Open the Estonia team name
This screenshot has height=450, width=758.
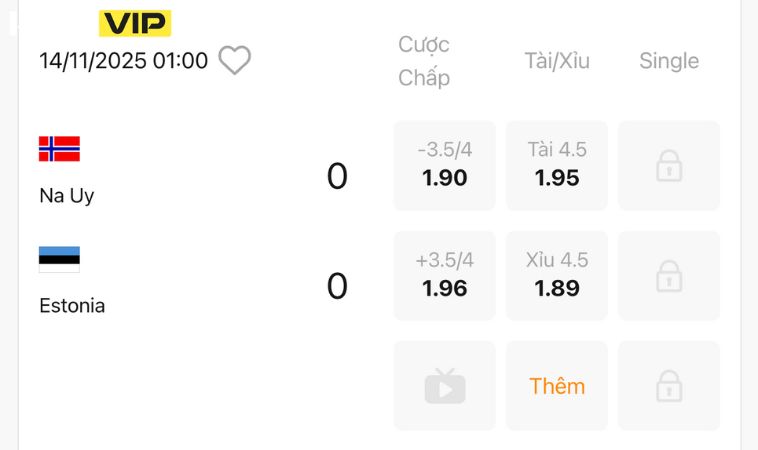tap(72, 306)
